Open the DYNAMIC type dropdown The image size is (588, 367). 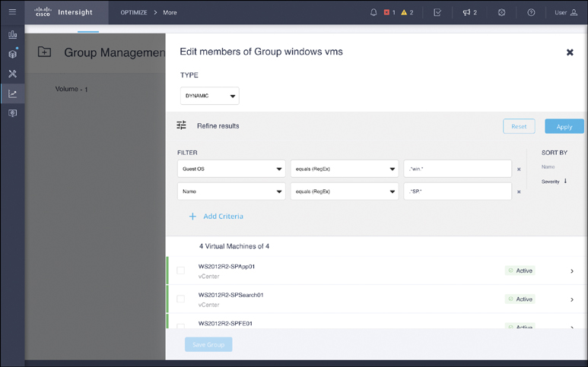pyautogui.click(x=210, y=96)
